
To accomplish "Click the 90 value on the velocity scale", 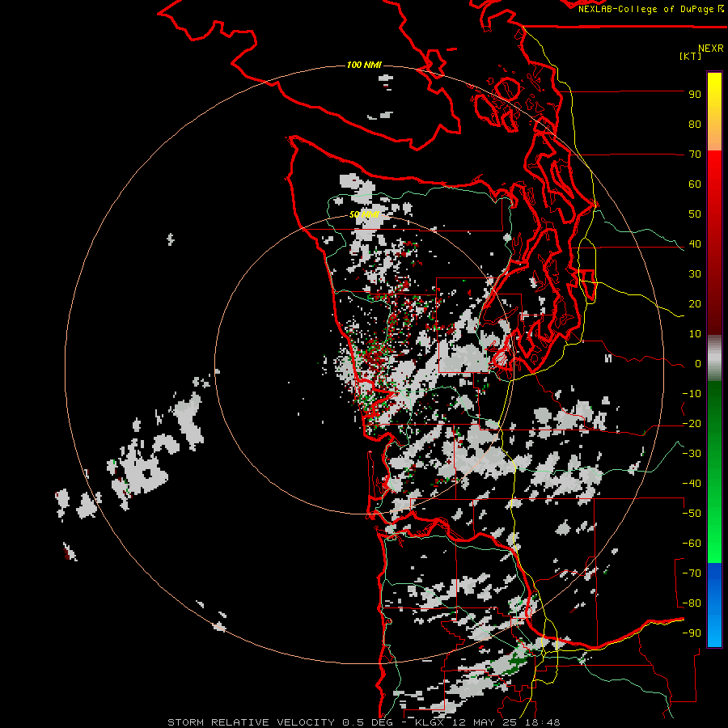I will (x=695, y=95).
